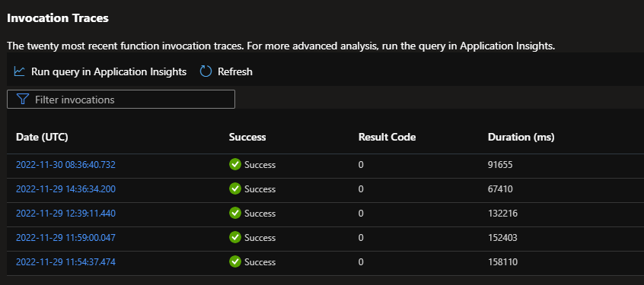Open invocation 2022-11-30 08:36:40.732

coord(65,165)
